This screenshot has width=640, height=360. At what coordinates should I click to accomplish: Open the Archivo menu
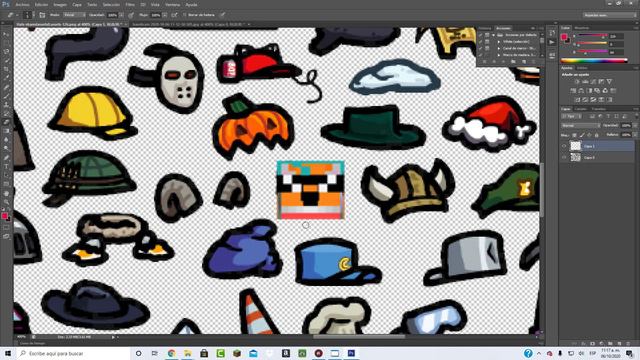[22, 5]
